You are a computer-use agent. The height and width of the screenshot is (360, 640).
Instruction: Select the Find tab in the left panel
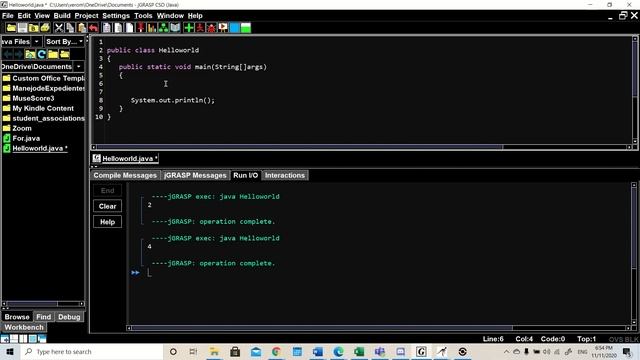(x=44, y=317)
